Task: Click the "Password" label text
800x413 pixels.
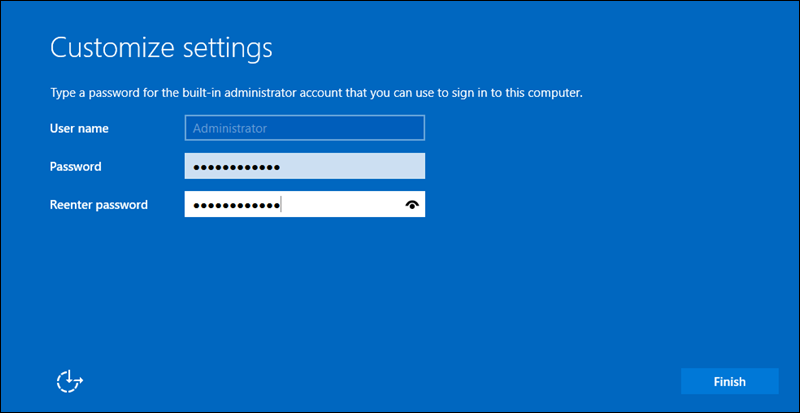Action: (x=75, y=167)
